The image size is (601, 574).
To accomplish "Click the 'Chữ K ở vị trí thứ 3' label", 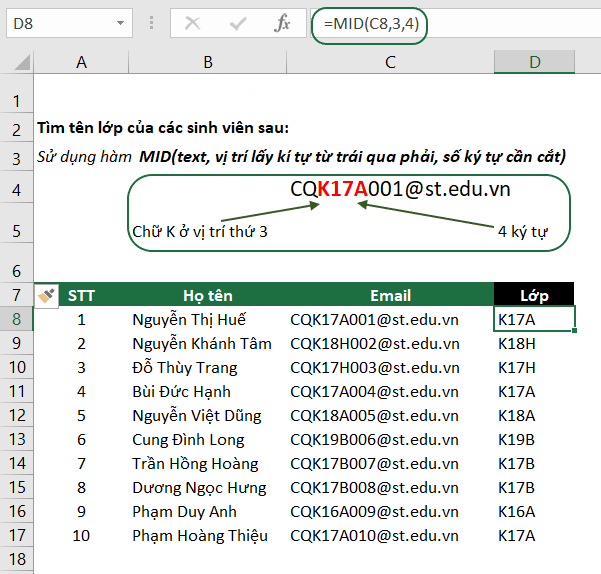I will (x=200, y=232).
